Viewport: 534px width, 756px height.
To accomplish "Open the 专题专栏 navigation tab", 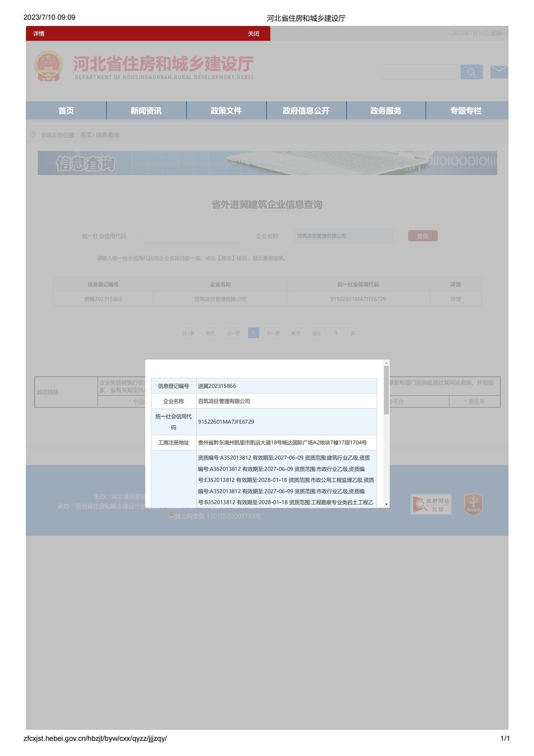I will click(x=466, y=111).
